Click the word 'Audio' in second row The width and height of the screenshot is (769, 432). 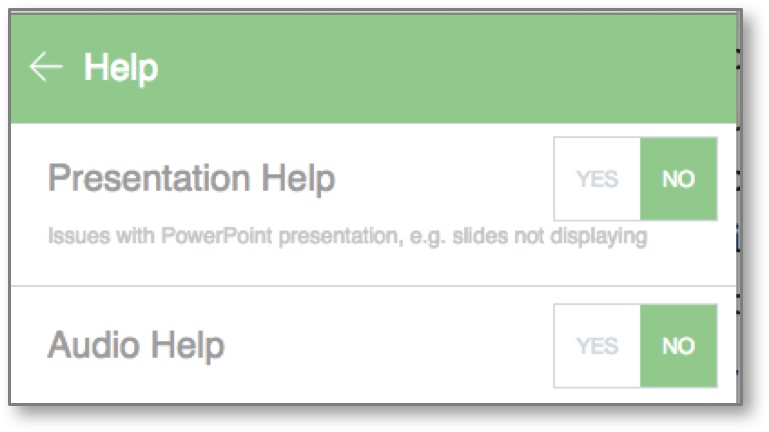pos(93,345)
